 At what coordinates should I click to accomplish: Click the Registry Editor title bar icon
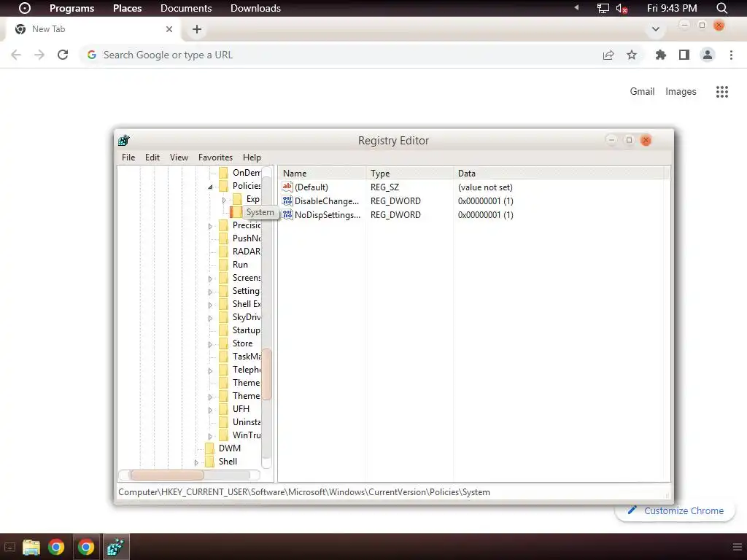click(124, 140)
